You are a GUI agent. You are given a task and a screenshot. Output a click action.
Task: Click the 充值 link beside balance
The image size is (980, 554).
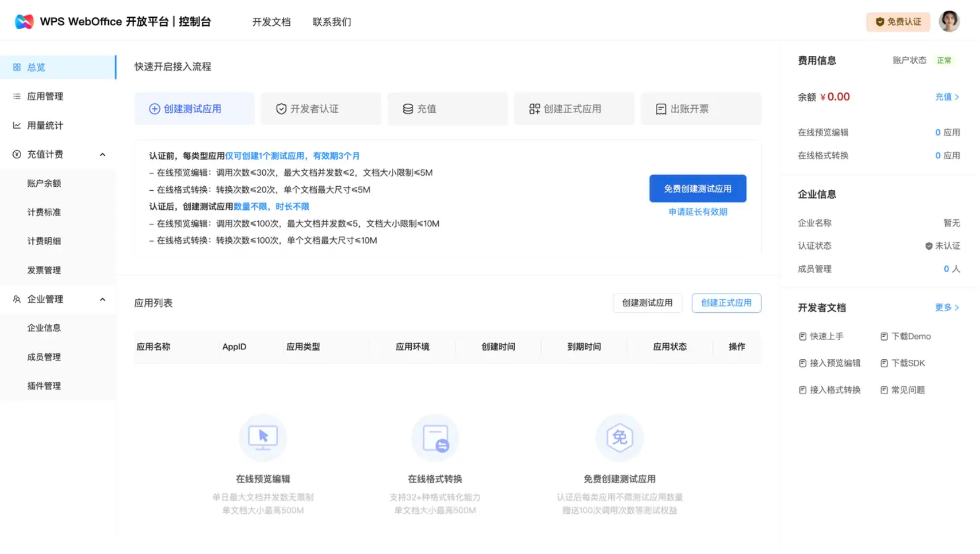pyautogui.click(x=946, y=97)
